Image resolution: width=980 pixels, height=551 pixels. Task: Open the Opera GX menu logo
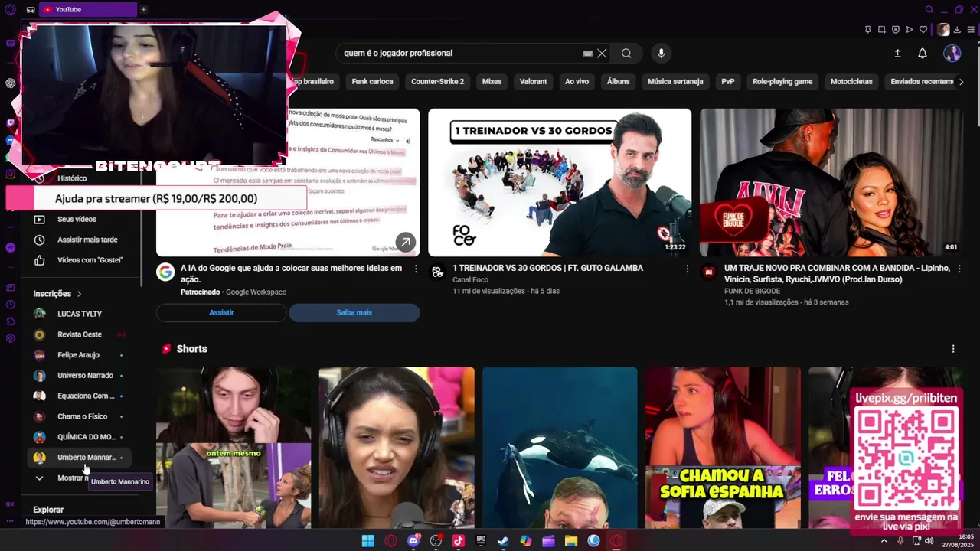pyautogui.click(x=10, y=10)
